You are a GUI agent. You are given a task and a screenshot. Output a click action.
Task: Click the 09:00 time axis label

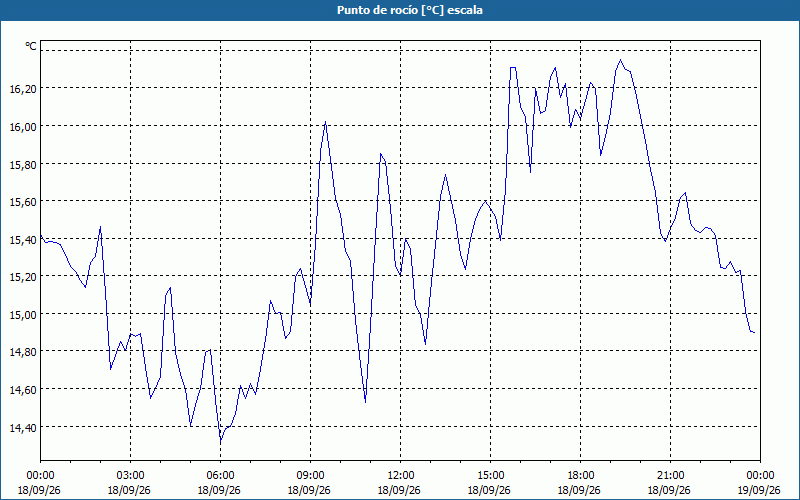(x=310, y=476)
